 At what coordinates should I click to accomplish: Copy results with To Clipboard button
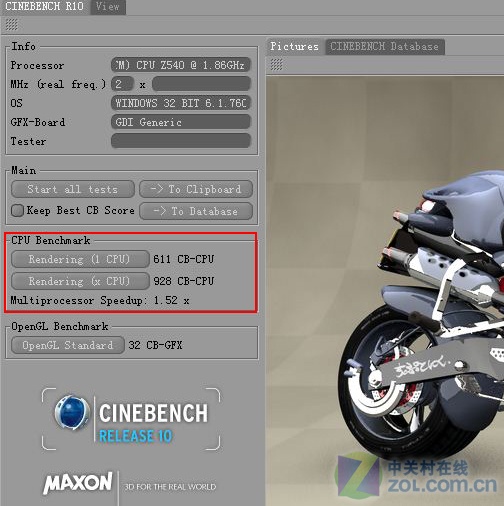tap(196, 189)
